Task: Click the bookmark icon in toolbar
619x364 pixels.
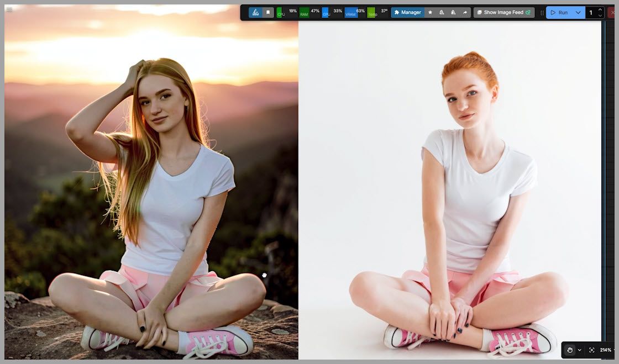Action: (x=268, y=12)
